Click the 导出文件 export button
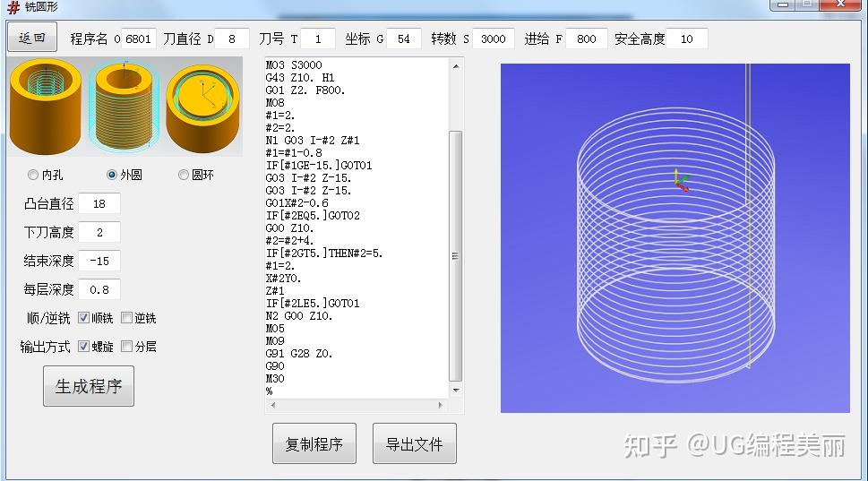This screenshot has height=481, width=868. click(414, 444)
